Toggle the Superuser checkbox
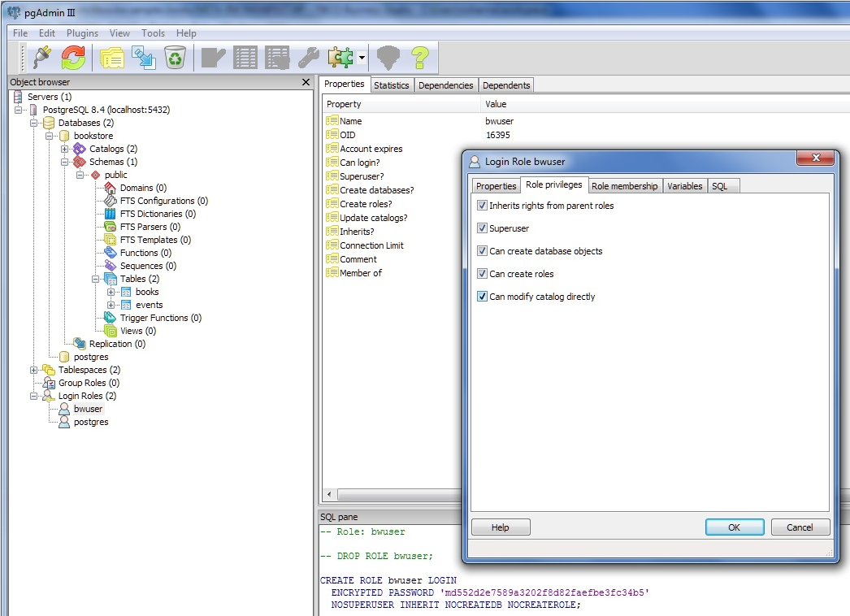This screenshot has width=850, height=616. click(482, 228)
